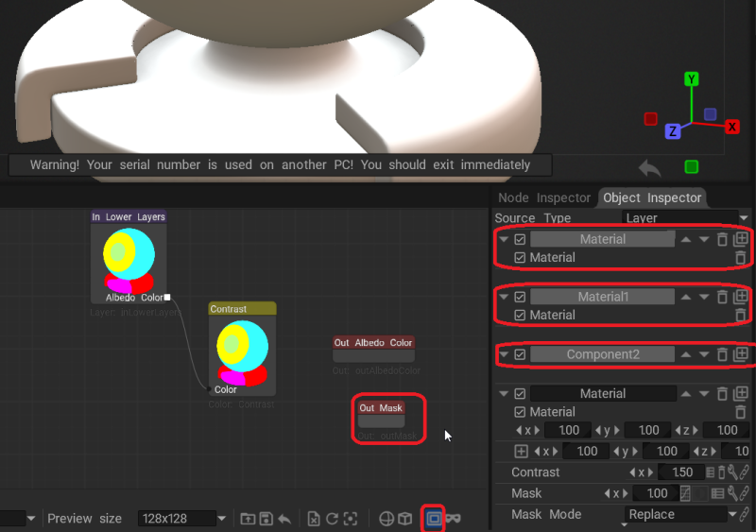Click the wrench icon in the Mask row
The height and width of the screenshot is (532, 756).
pos(732,493)
